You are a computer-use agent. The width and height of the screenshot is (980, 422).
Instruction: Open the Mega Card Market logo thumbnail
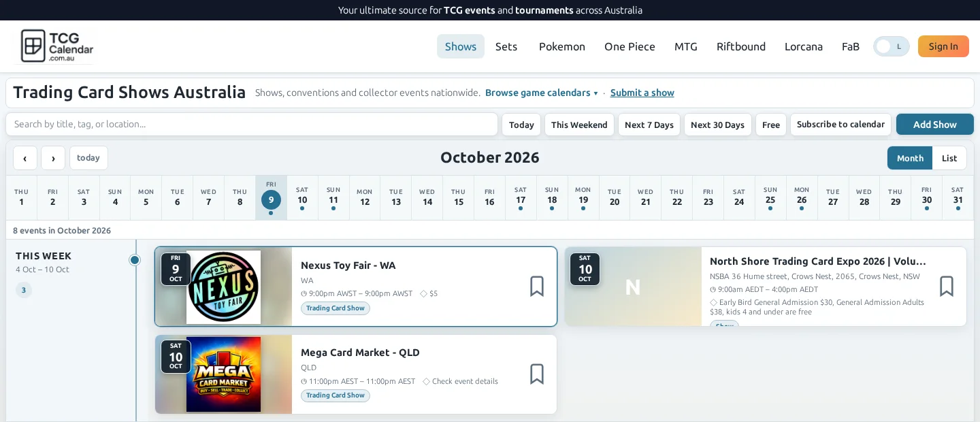click(x=223, y=374)
